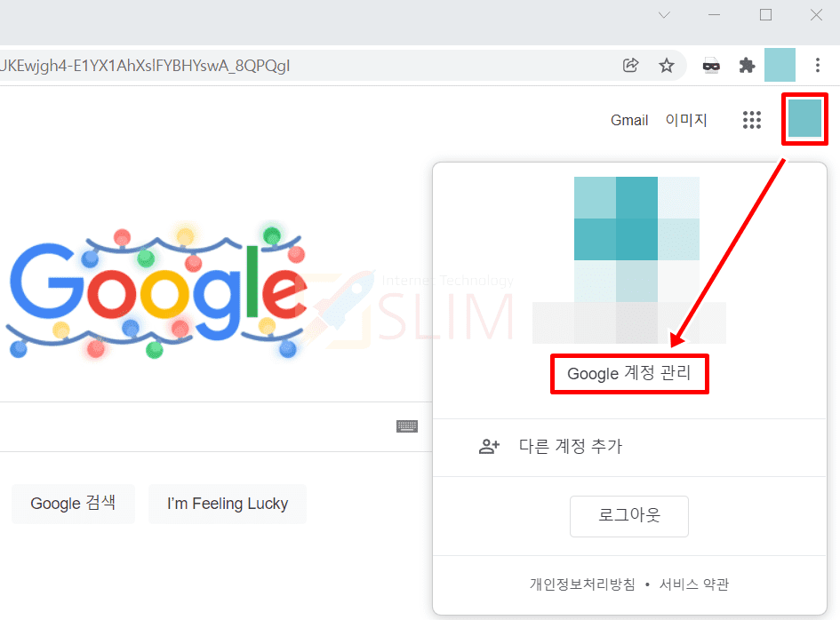This screenshot has width=840, height=620.
Task: Open the 이미지 link
Action: 686,120
